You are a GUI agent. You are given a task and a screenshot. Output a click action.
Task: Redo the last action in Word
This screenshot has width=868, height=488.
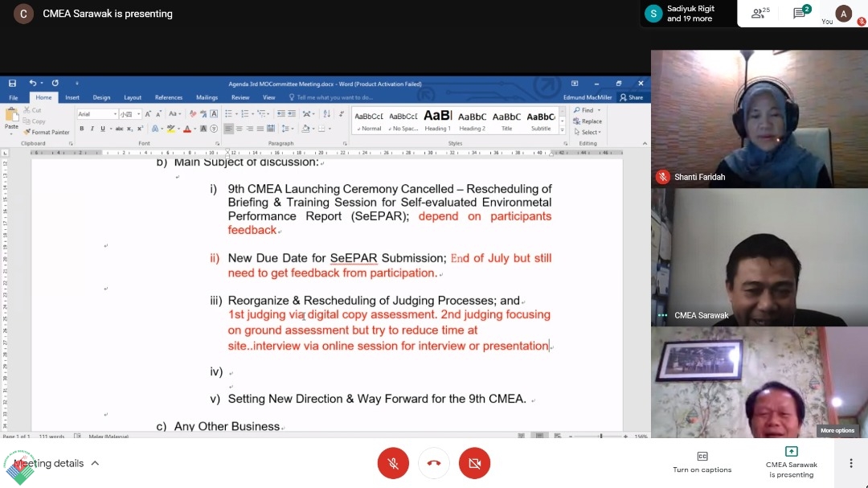pos(55,83)
